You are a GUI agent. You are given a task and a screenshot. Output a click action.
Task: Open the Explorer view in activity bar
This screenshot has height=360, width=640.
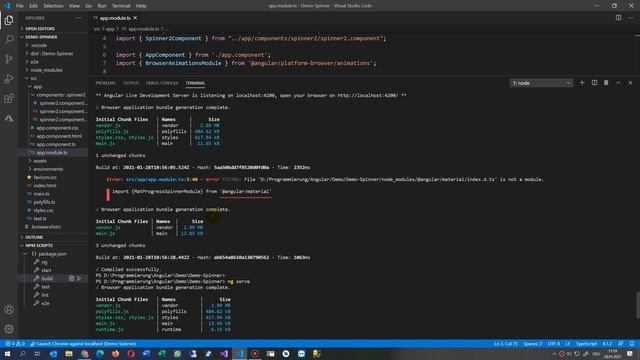9,20
